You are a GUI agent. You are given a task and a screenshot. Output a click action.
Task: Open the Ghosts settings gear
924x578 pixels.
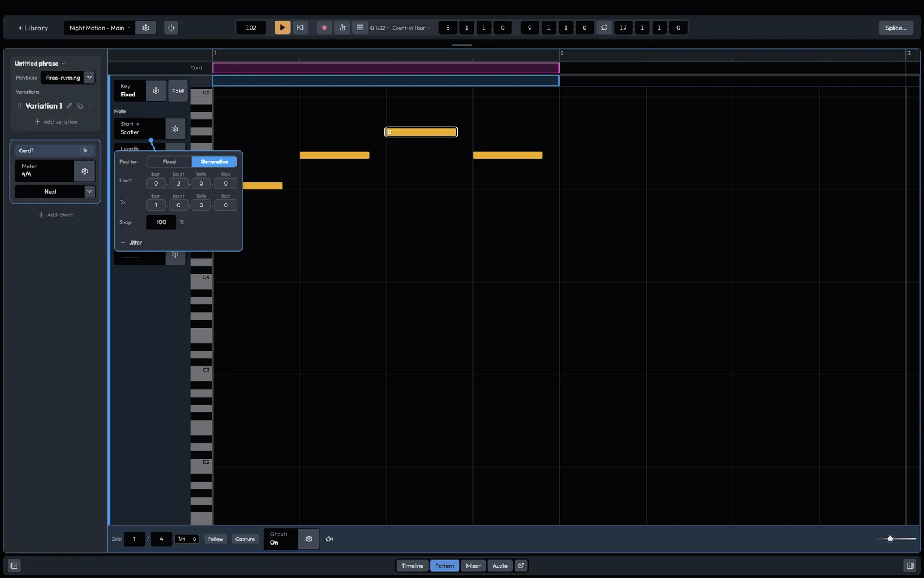pyautogui.click(x=309, y=539)
